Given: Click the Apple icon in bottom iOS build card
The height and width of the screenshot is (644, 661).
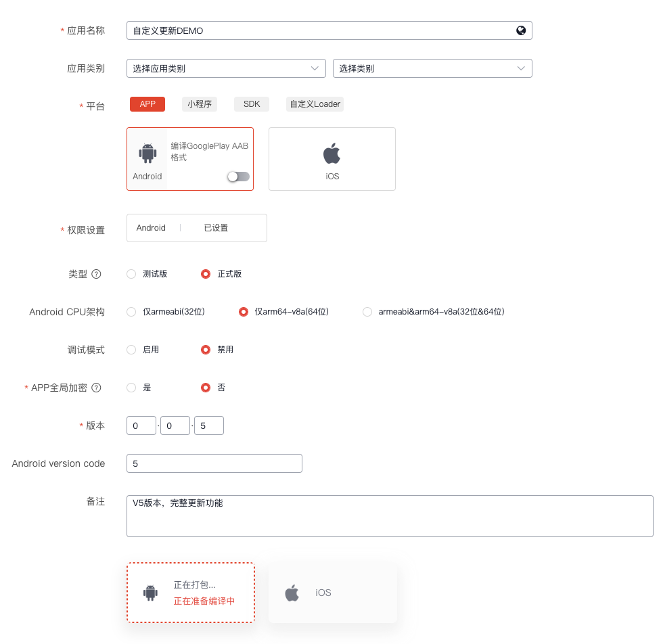Looking at the screenshot, I should click(292, 593).
